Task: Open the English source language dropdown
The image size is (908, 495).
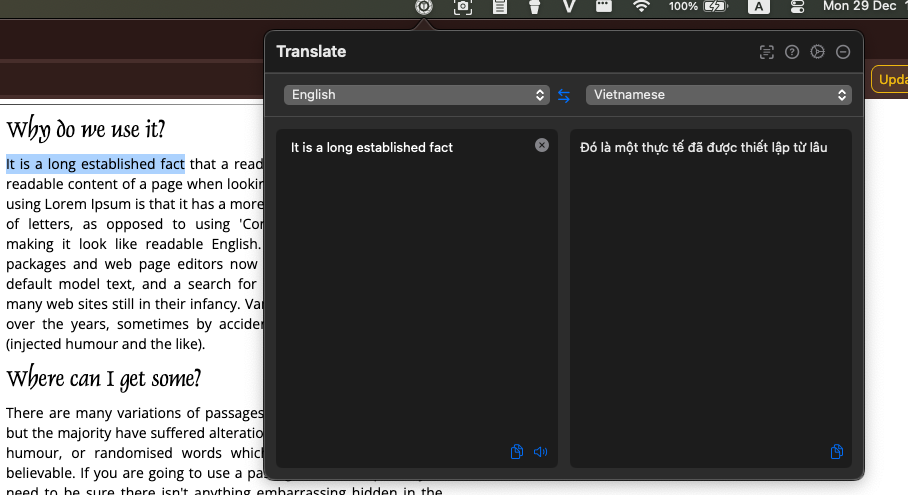Action: [x=416, y=95]
